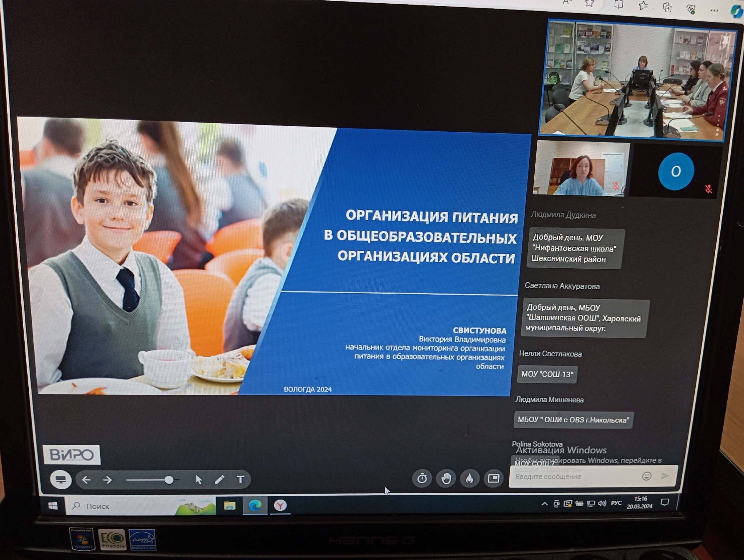Open the emoji picker in chat
The image size is (744, 560).
[x=647, y=476]
